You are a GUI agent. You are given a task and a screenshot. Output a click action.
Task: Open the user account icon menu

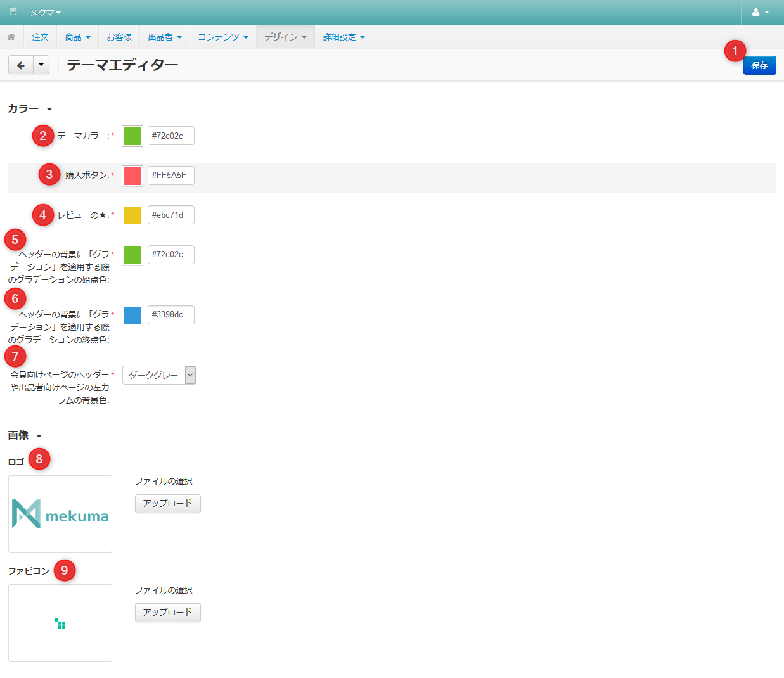pyautogui.click(x=760, y=12)
